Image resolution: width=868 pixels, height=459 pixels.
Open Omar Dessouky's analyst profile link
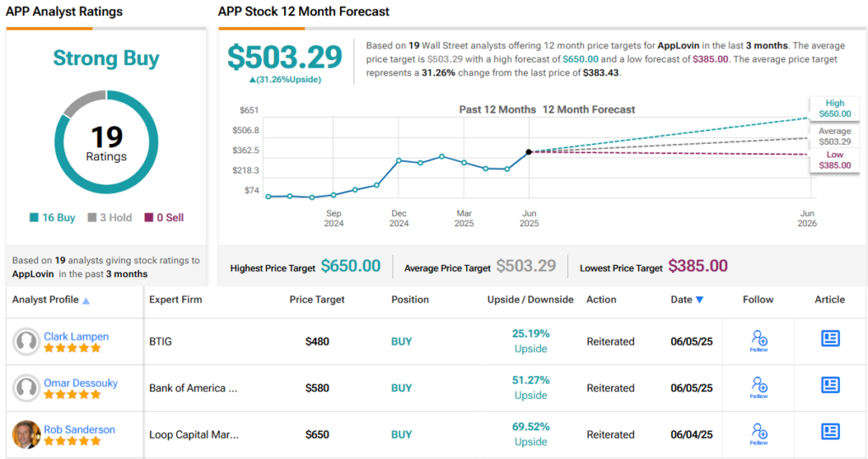[x=81, y=383]
